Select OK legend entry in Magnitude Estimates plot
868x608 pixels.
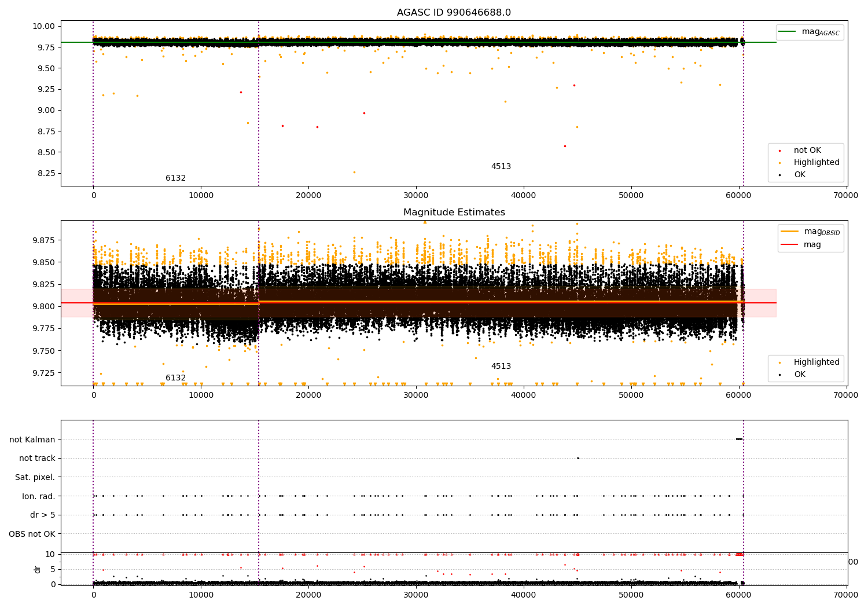[800, 375]
